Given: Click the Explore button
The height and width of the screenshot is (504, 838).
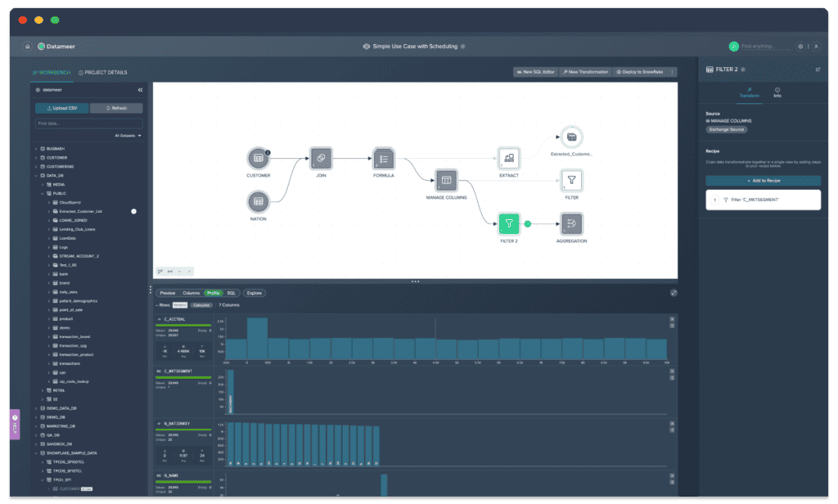Looking at the screenshot, I should pos(255,293).
